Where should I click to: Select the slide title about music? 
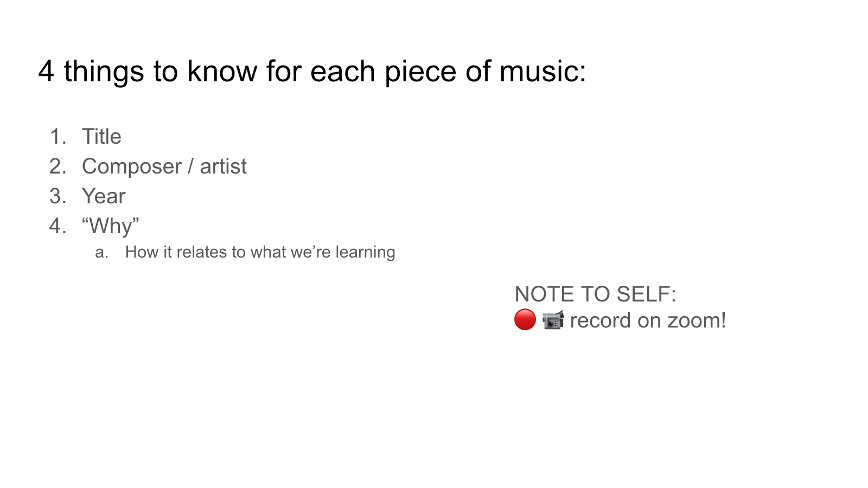(x=312, y=71)
